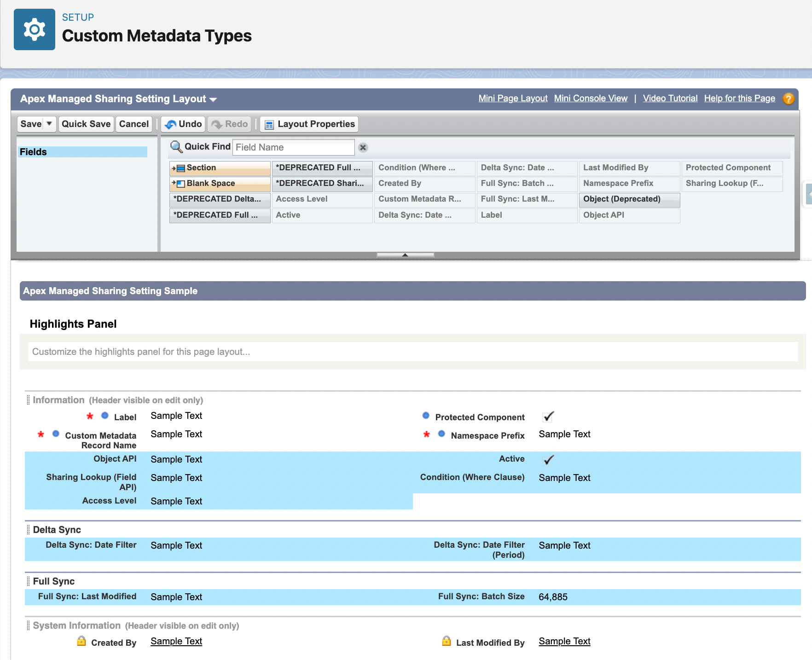Toggle the Protected Component checkmark
This screenshot has height=660, width=812.
click(x=548, y=417)
